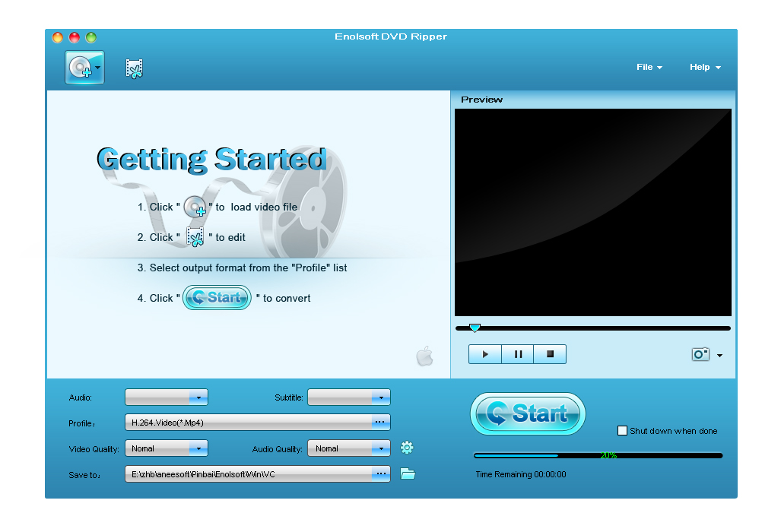Click the black Preview video area

(x=592, y=213)
